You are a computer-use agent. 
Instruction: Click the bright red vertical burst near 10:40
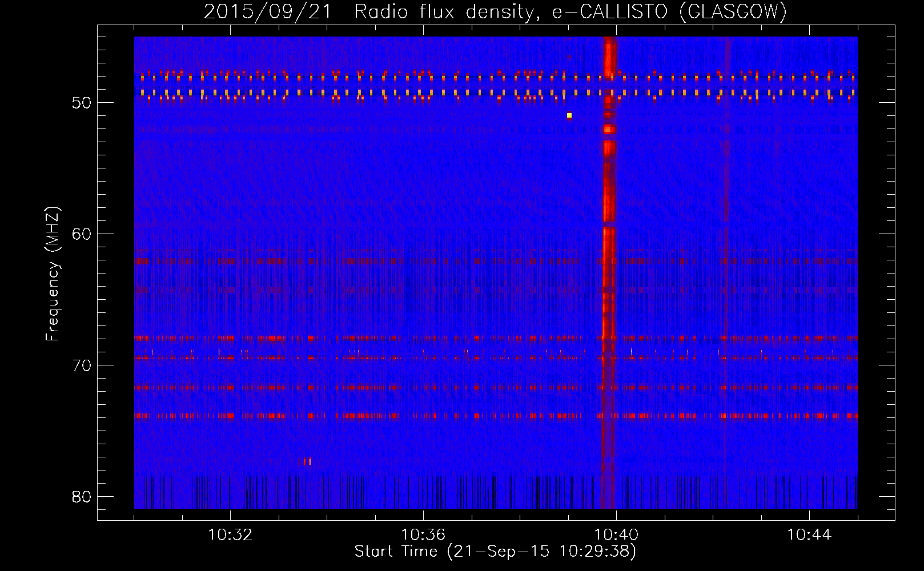[609, 272]
